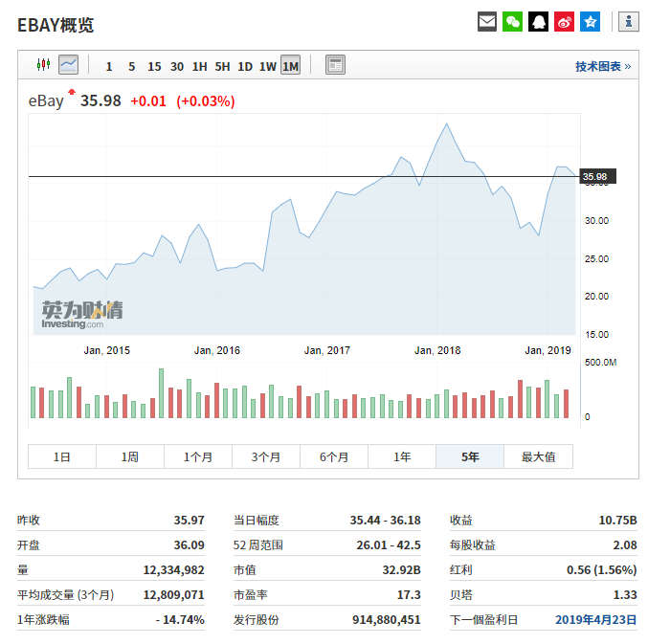The image size is (648, 644).
Task: Click the 1年涨跌幅 value -14.74%
Action: point(180,620)
